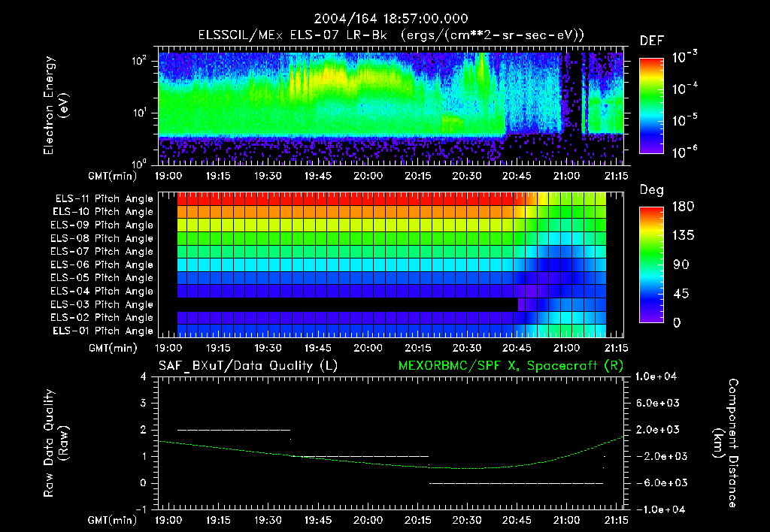
Task: Click the 20:00 tick under the spectrogram
Action: 368,176
